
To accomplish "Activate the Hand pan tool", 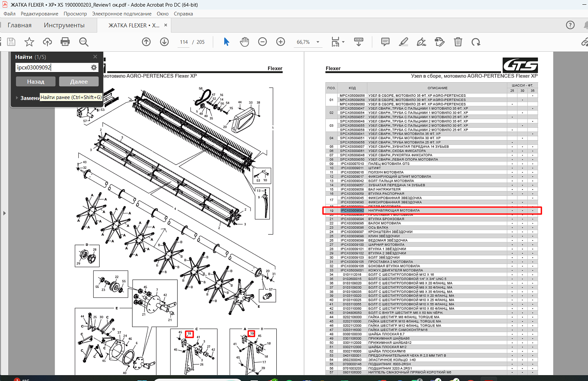I will click(x=244, y=42).
